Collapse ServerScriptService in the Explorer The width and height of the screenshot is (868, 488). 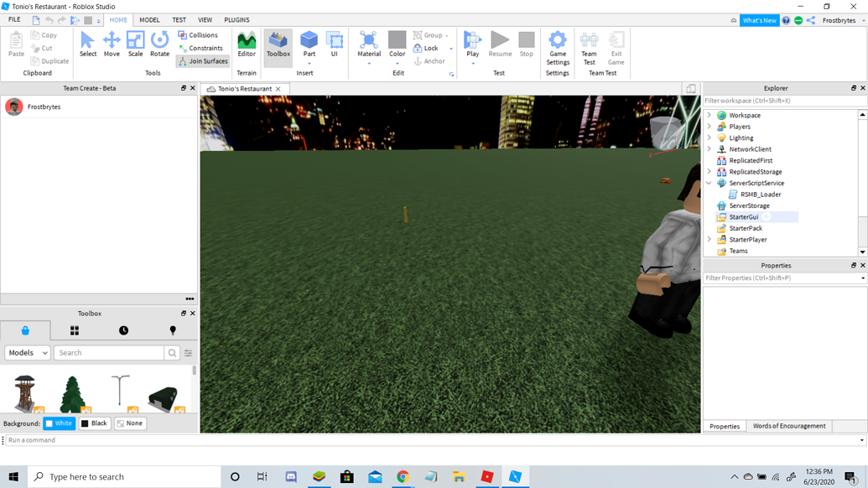(x=709, y=183)
